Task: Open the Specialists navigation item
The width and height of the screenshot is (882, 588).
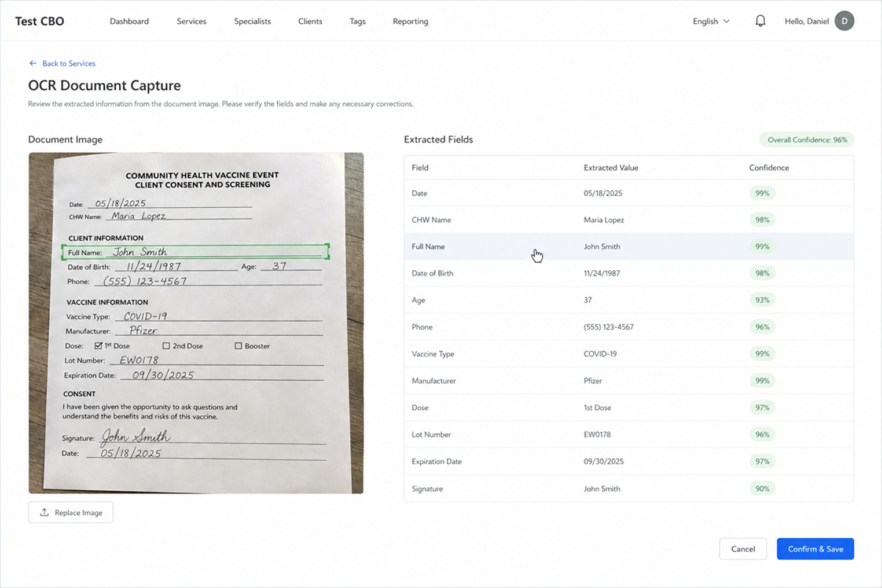Action: coord(252,21)
